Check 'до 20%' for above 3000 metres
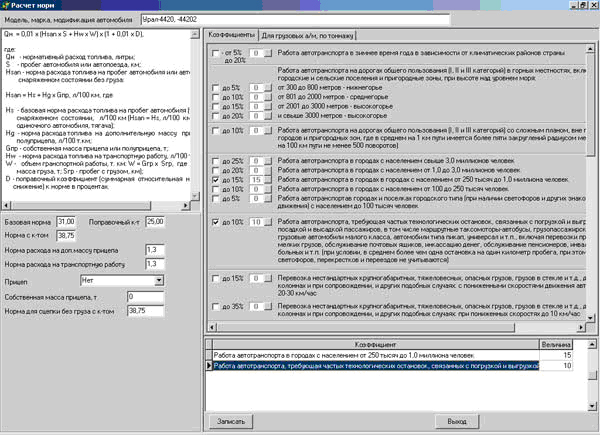Image resolution: width=600 pixels, height=435 pixels. (x=216, y=116)
